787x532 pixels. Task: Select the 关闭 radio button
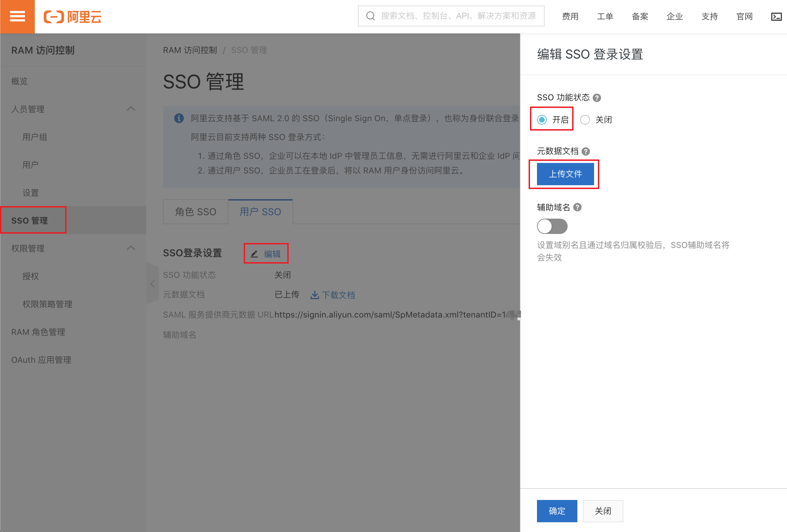[585, 119]
